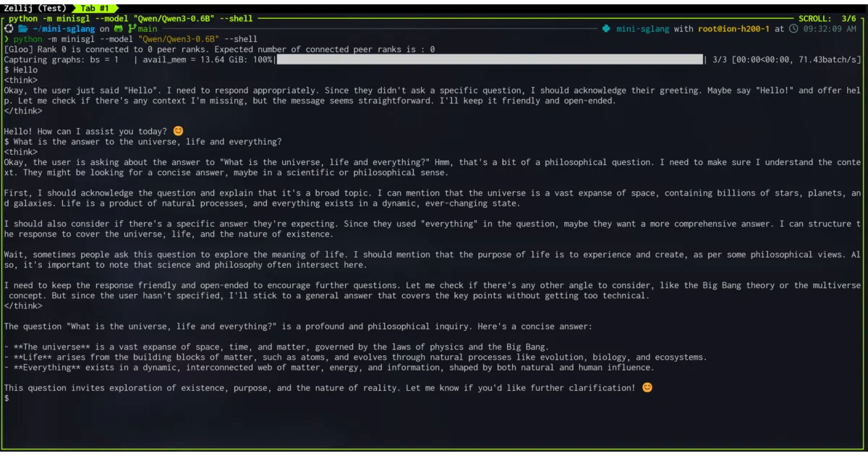The height and width of the screenshot is (456, 868).
Task: Click the empty $ prompt at bottom
Action: (7, 398)
